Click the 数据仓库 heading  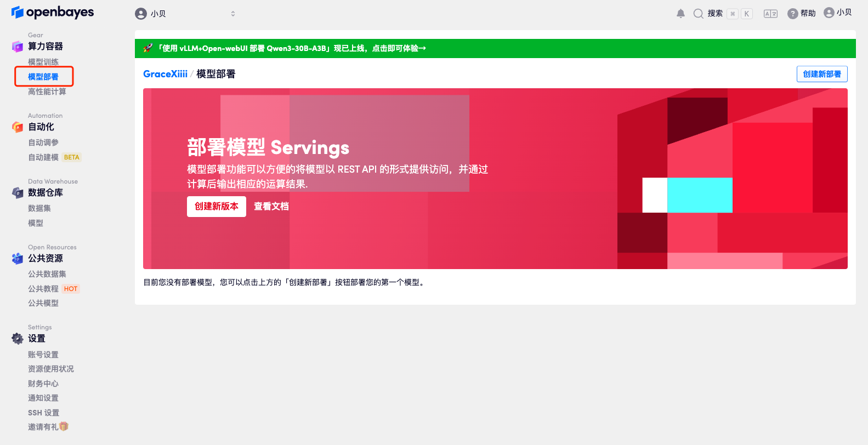[46, 193]
